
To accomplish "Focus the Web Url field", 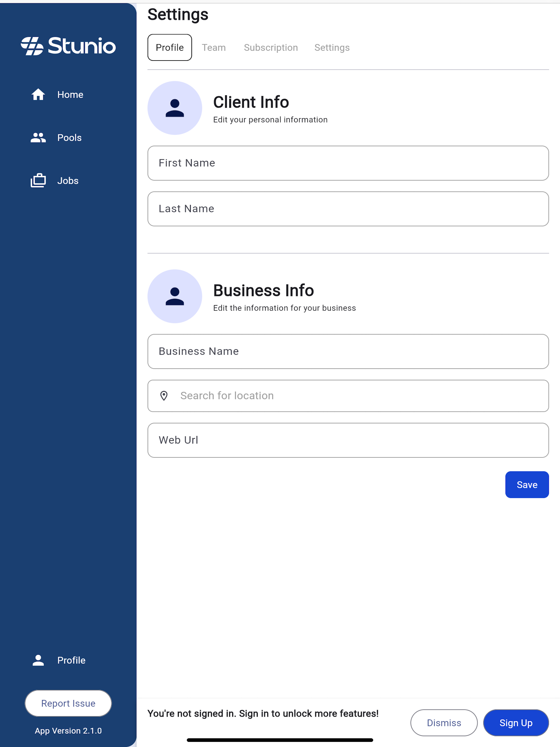I will click(x=348, y=440).
